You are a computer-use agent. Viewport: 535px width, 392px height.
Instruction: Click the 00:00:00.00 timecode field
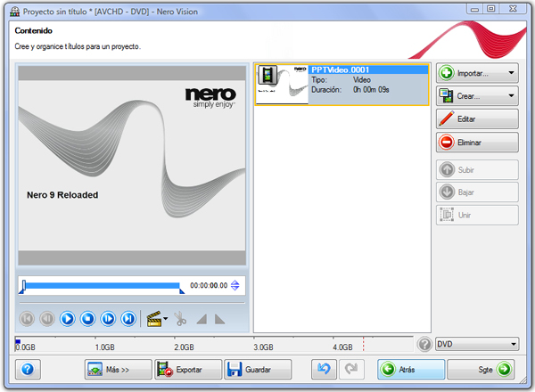tap(209, 285)
